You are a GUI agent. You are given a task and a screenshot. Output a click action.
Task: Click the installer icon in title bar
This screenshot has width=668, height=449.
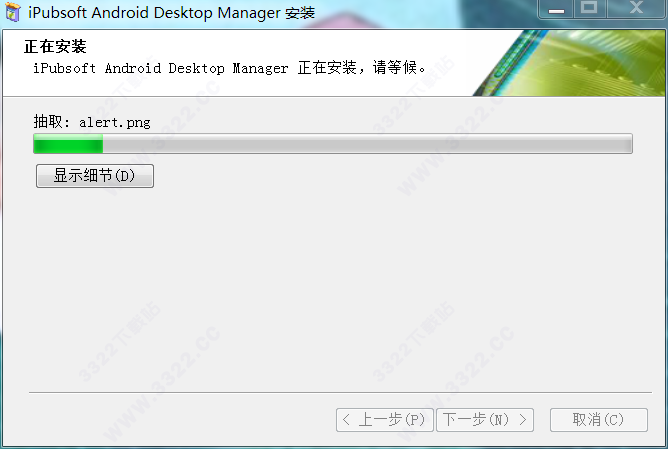click(12, 12)
